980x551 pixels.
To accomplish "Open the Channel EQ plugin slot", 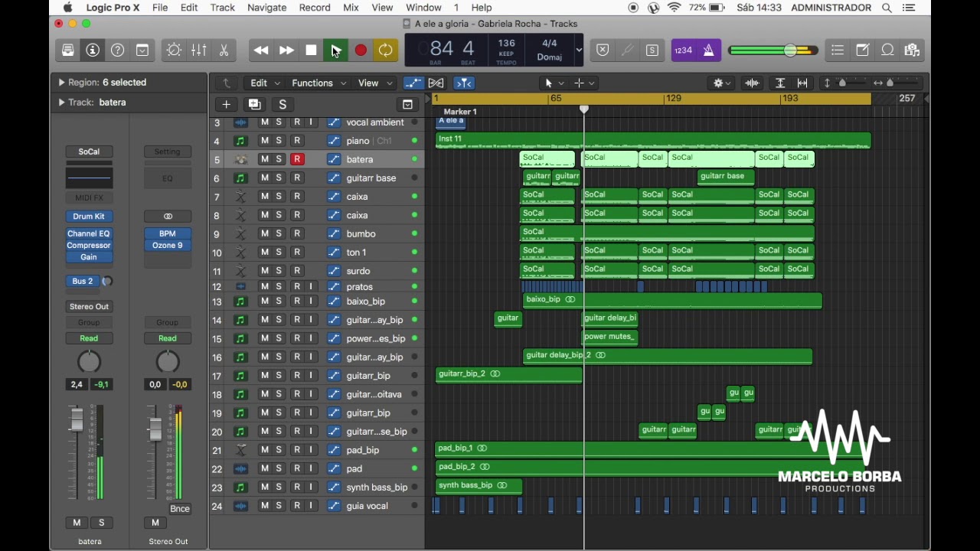I will pos(89,233).
